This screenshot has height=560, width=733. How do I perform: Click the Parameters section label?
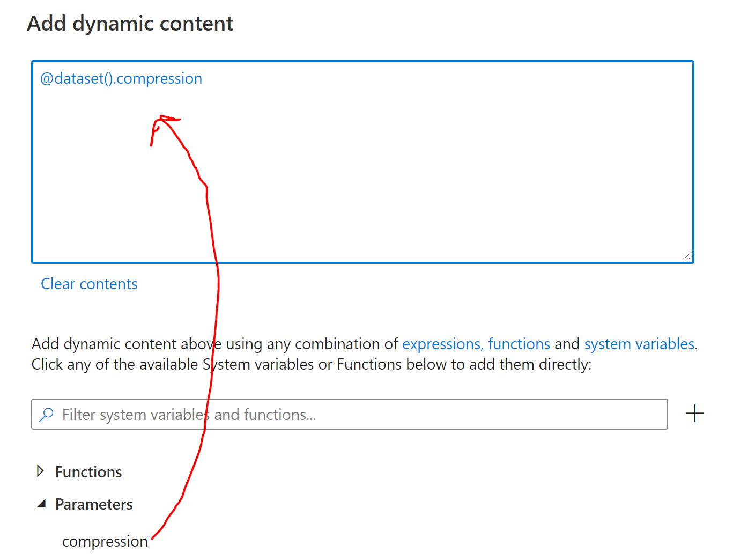pyautogui.click(x=94, y=504)
